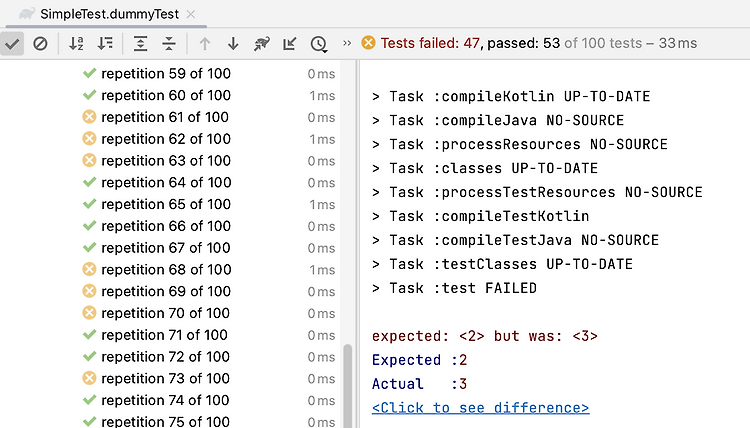Open the test history clock dropdown
750x428 pixels.
[x=319, y=44]
